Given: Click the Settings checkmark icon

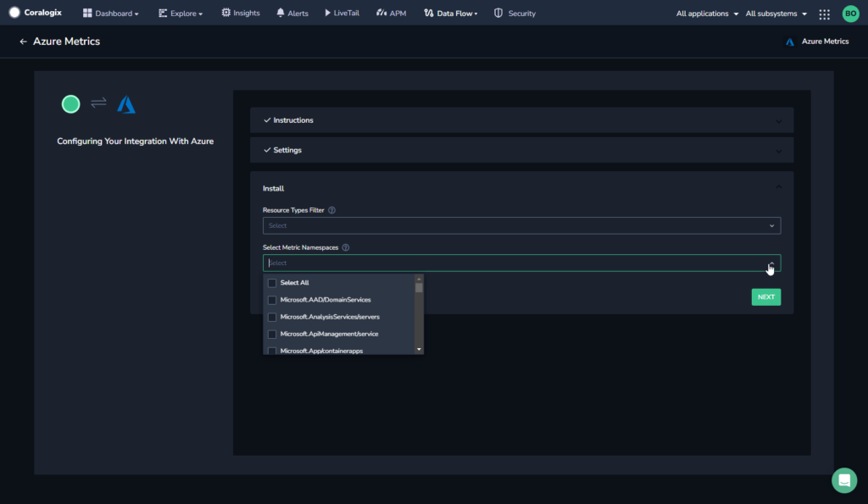Looking at the screenshot, I should 267,150.
